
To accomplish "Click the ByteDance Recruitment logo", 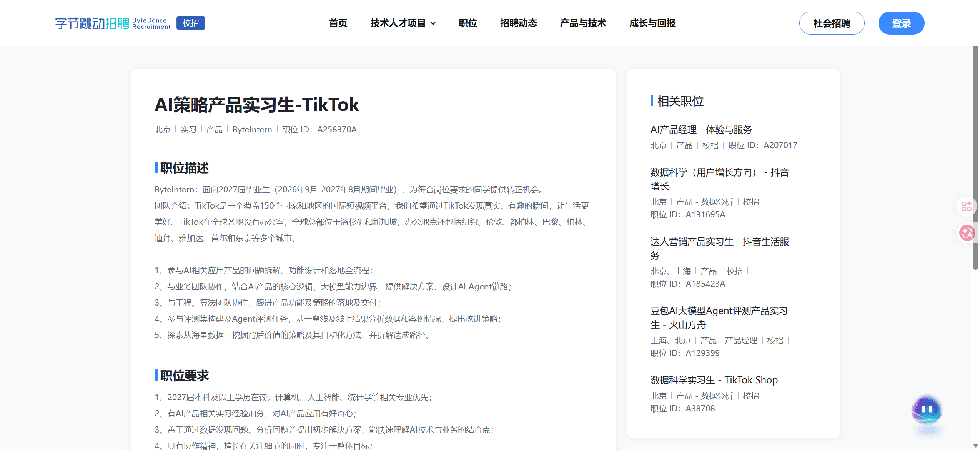I will [x=113, y=23].
